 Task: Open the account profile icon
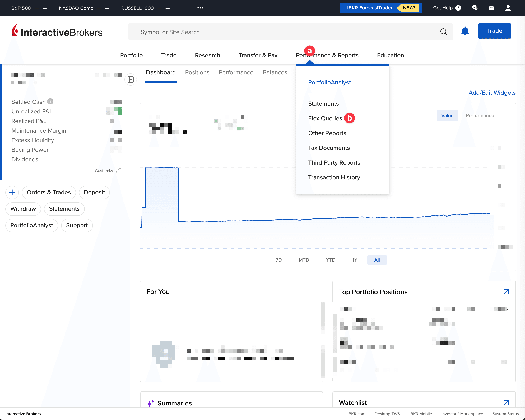pyautogui.click(x=508, y=8)
